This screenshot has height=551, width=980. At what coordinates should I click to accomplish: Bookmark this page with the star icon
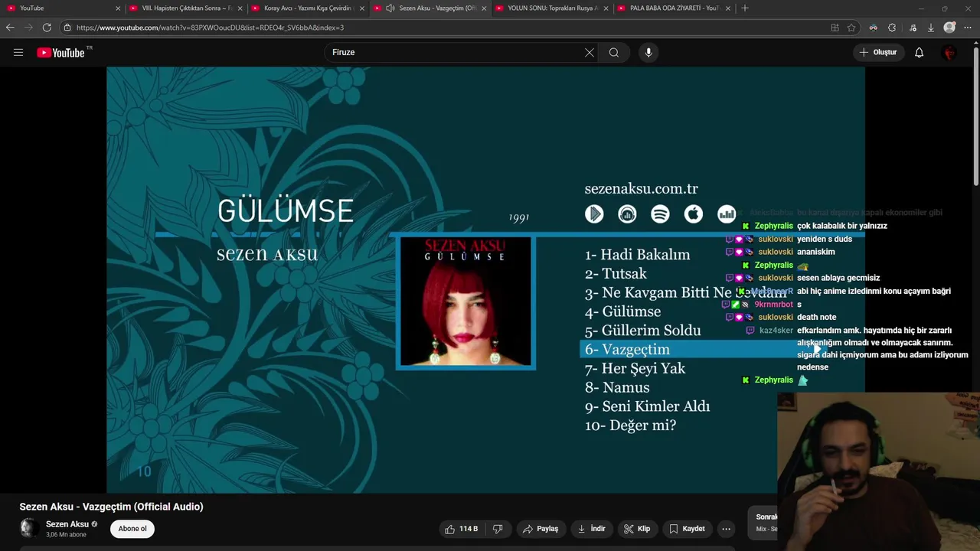851,28
